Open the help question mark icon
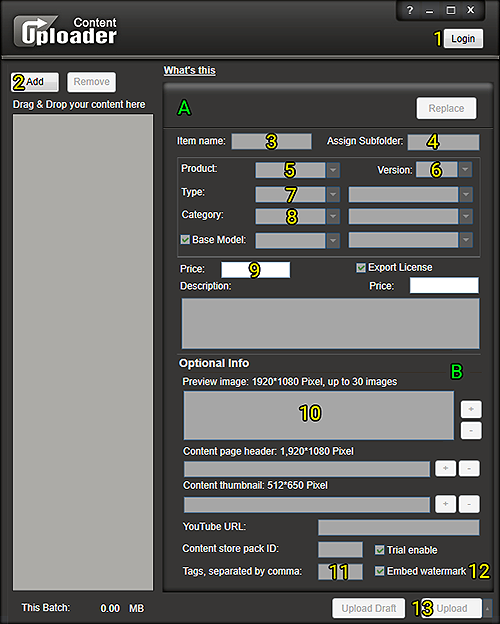The height and width of the screenshot is (624, 500). tap(410, 10)
